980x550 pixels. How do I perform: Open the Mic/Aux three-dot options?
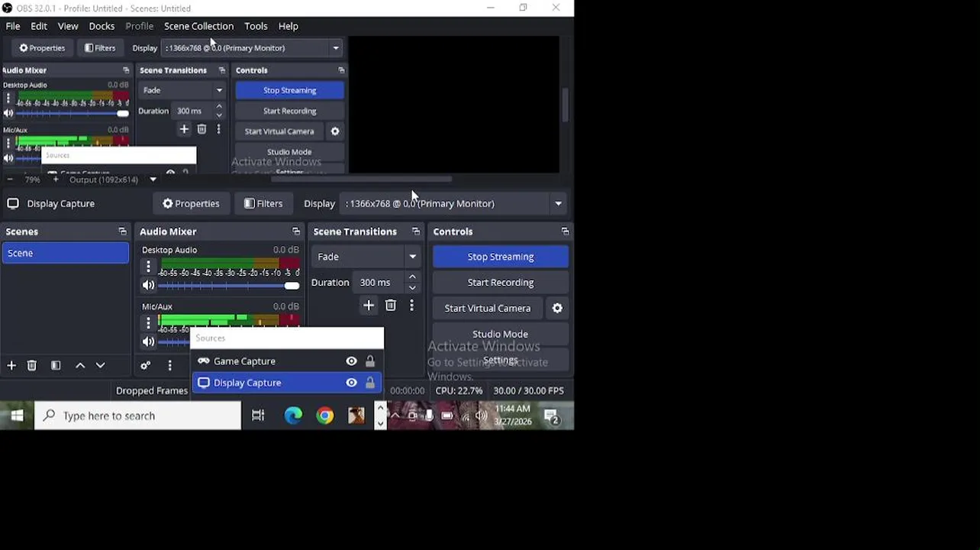click(x=148, y=323)
